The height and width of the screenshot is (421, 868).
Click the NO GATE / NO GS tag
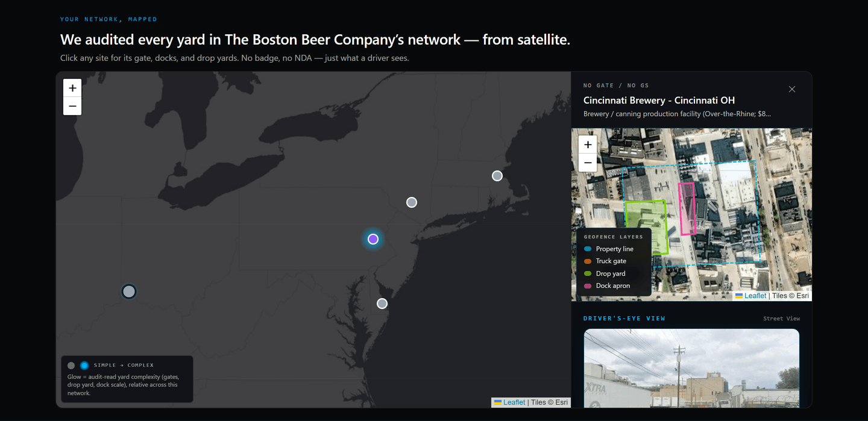point(616,86)
